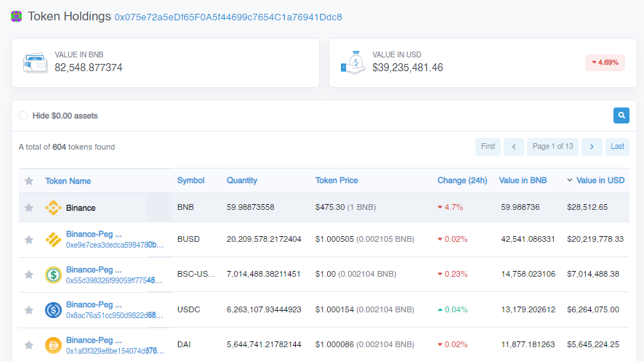Click the 82,548.877374 BNB value
Viewport: 644px width, 361px height.
88,68
